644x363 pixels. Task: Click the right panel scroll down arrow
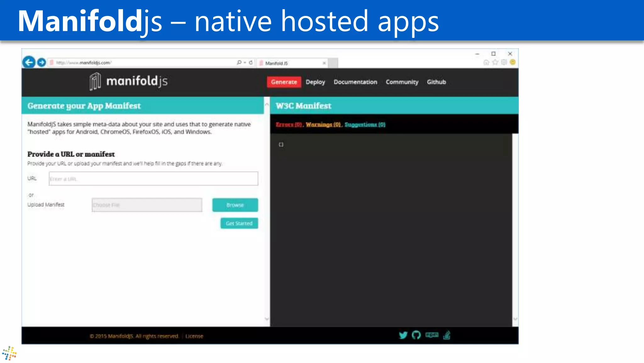click(x=515, y=319)
